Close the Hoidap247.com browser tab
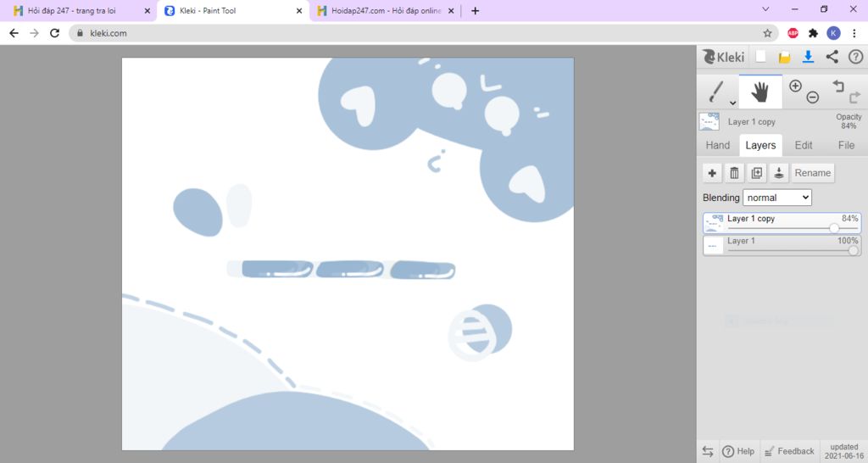868x463 pixels. point(451,10)
